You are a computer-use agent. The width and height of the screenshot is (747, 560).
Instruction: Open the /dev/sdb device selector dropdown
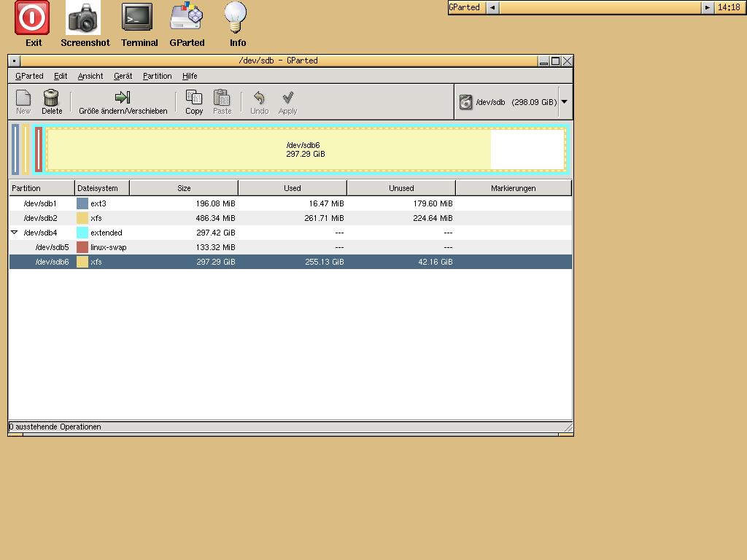(x=563, y=102)
